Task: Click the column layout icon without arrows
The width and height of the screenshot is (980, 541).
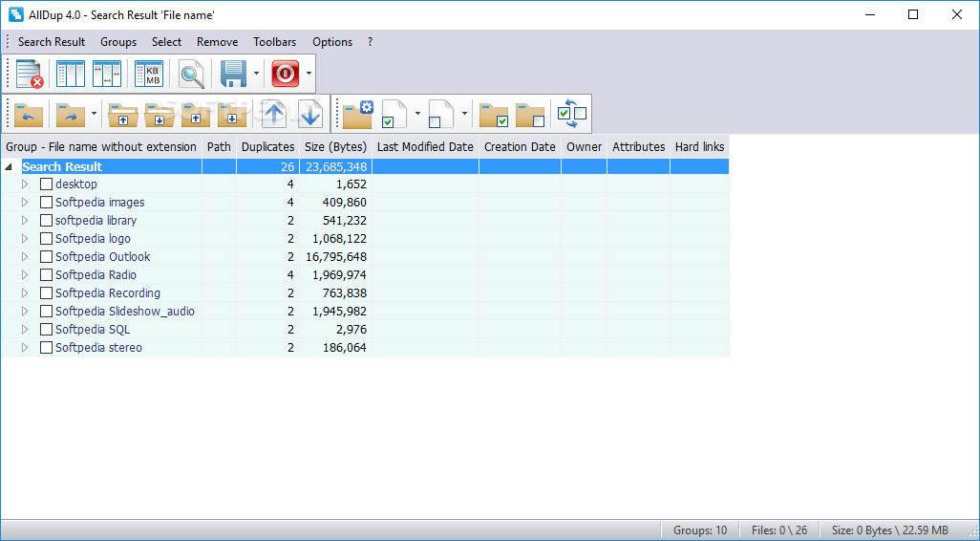Action: 71,74
